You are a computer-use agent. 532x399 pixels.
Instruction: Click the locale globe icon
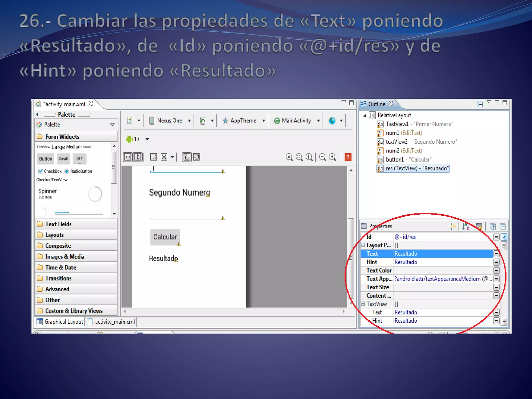click(332, 121)
